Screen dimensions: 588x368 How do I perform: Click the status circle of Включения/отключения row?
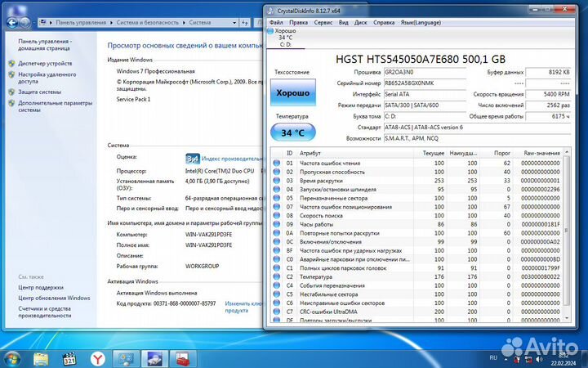[x=276, y=242]
